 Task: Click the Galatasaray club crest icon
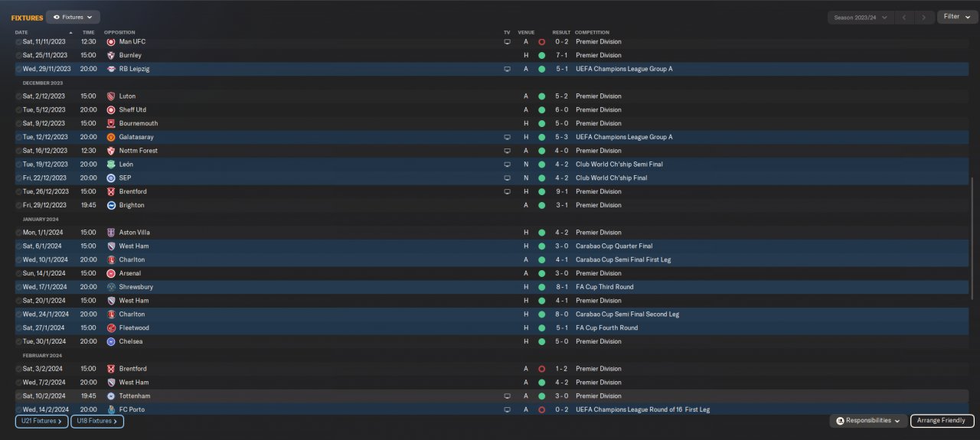click(111, 137)
